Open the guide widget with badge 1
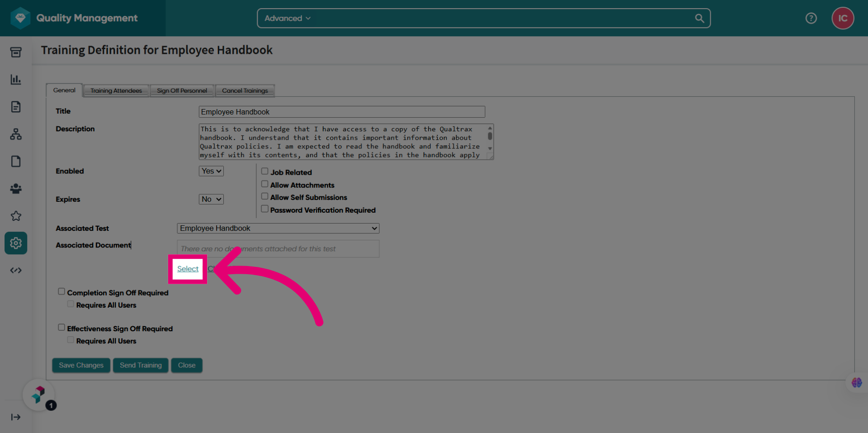The height and width of the screenshot is (433, 868). coord(39,395)
